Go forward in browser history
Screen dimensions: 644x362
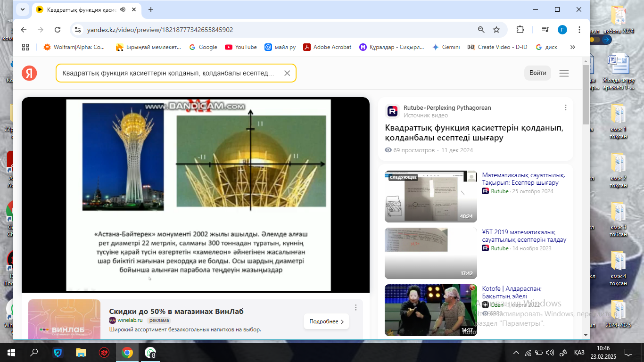pos(41,30)
